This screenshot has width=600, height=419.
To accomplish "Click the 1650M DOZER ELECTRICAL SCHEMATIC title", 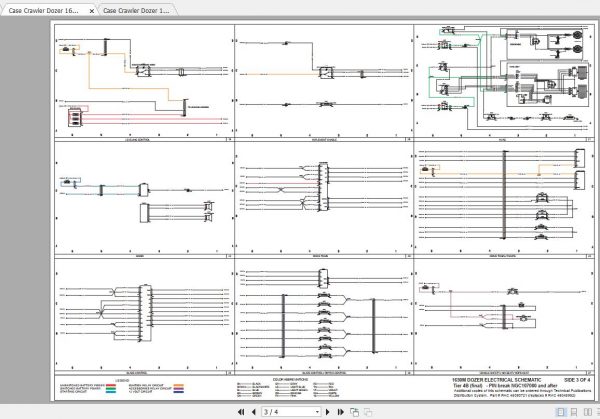I will [496, 380].
